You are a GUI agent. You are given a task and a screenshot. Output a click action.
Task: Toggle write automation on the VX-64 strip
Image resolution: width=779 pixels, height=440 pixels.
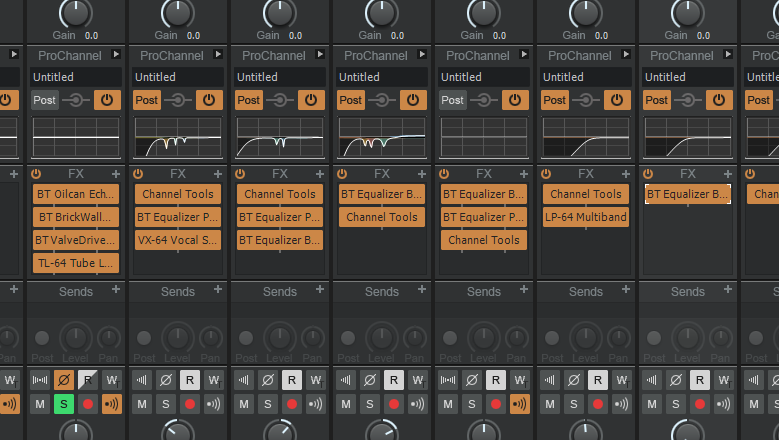(x=213, y=380)
